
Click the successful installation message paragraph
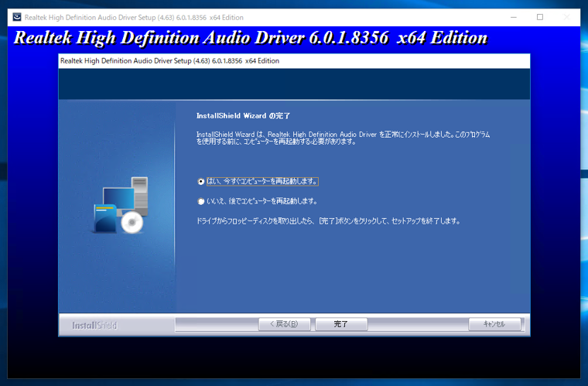(x=343, y=138)
